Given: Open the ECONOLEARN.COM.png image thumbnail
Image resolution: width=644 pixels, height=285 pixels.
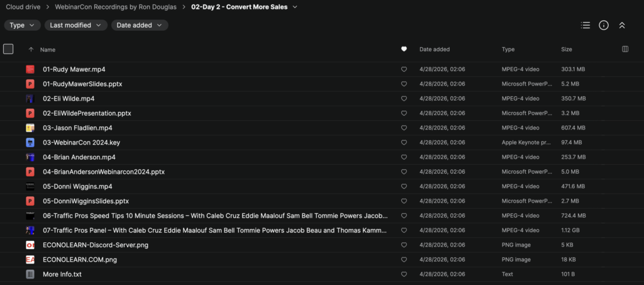Looking at the screenshot, I should click(30, 260).
